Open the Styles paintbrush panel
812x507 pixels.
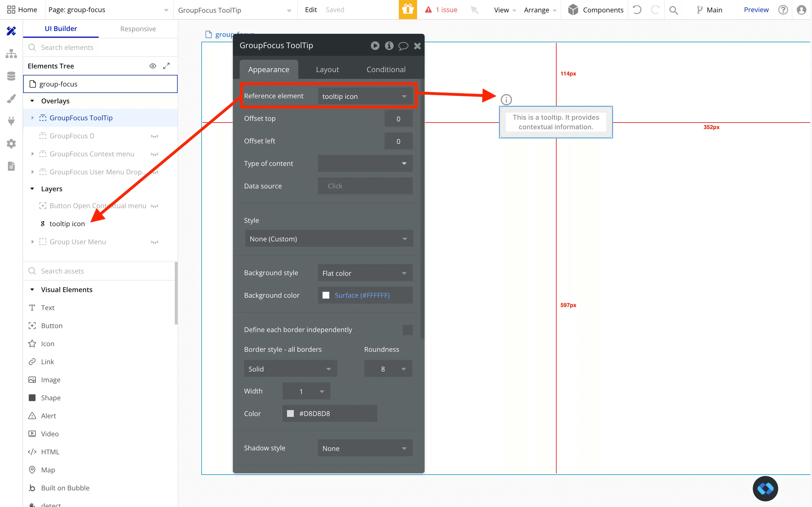coord(11,98)
